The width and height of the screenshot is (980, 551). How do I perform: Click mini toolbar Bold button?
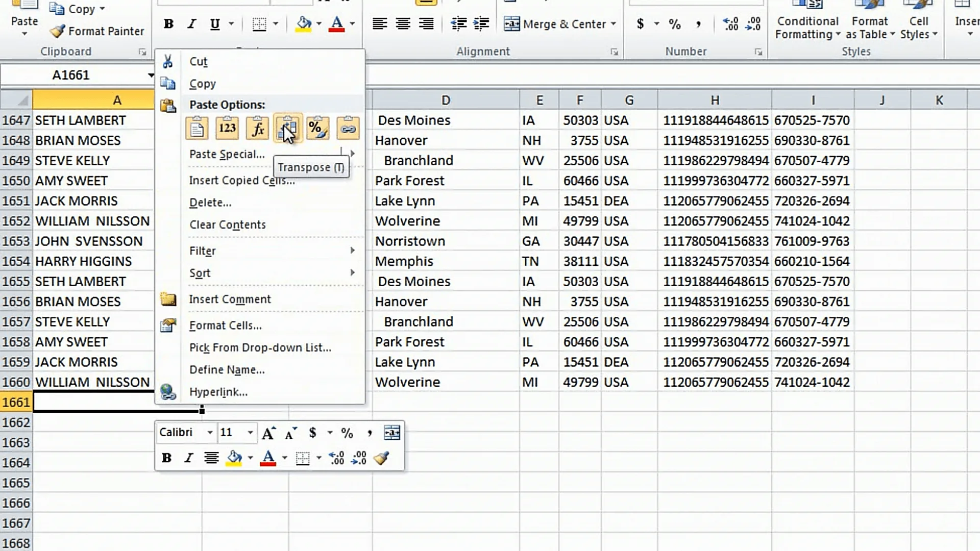coord(166,458)
